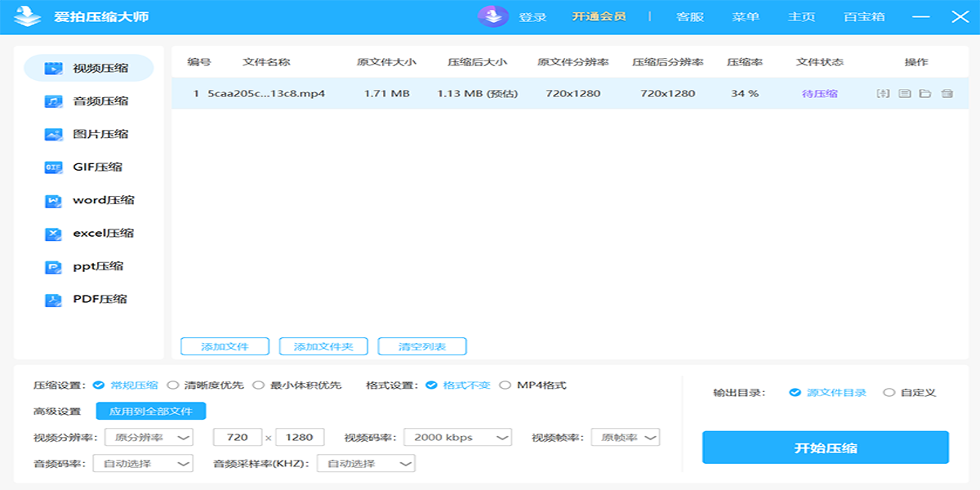Delete the file with the trash icon
This screenshot has width=980, height=490.
pyautogui.click(x=947, y=94)
